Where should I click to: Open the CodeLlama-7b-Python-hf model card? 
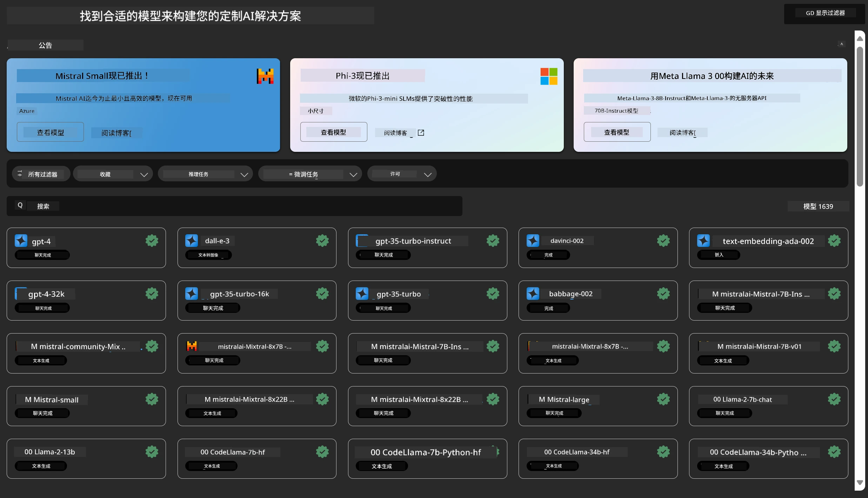pyautogui.click(x=427, y=459)
